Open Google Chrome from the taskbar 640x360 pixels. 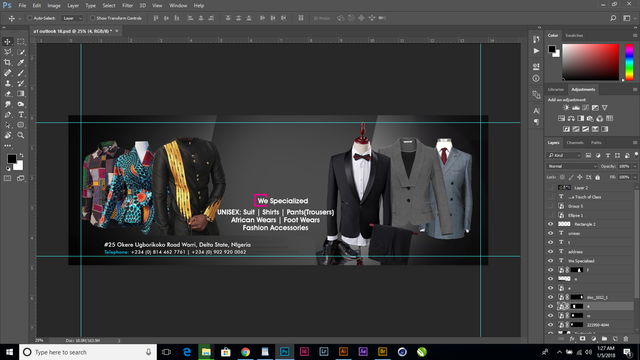click(x=245, y=352)
